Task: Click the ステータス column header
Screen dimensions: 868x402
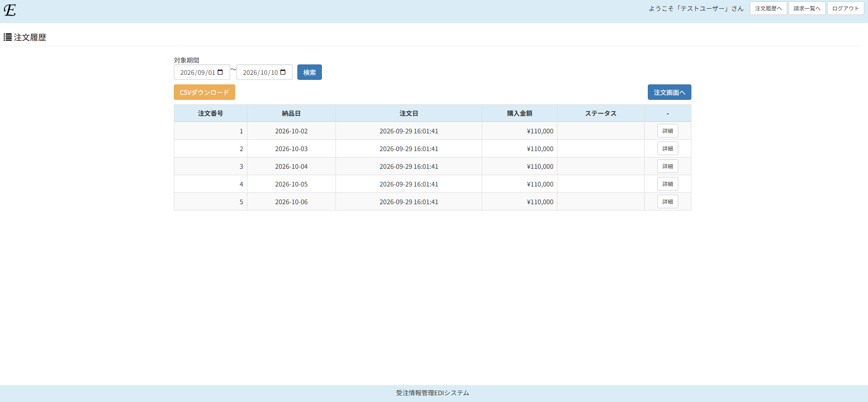Action: tap(601, 113)
